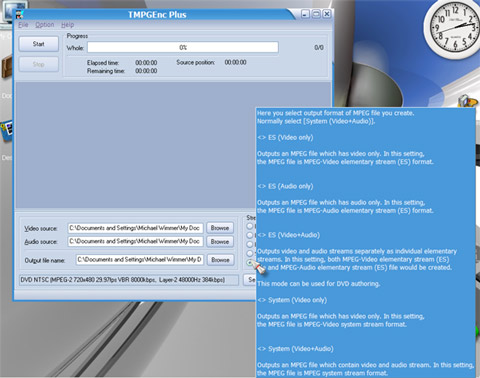Click into the Video source path field
The image size is (480, 378).
pyautogui.click(x=135, y=228)
